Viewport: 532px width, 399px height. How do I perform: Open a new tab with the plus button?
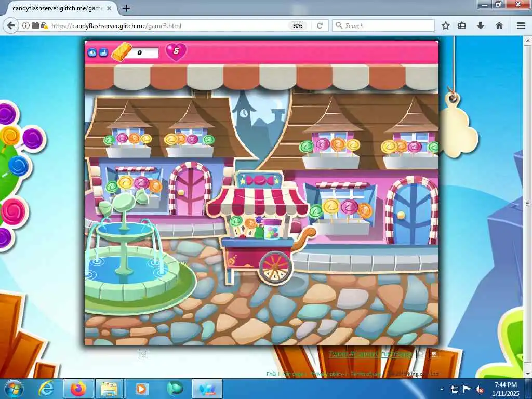[x=126, y=8]
